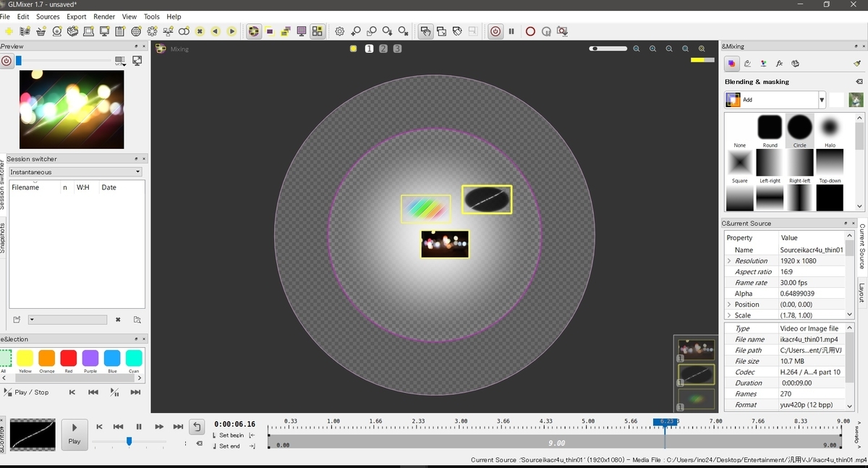
Task: Open the fx filters tab
Action: 779,64
